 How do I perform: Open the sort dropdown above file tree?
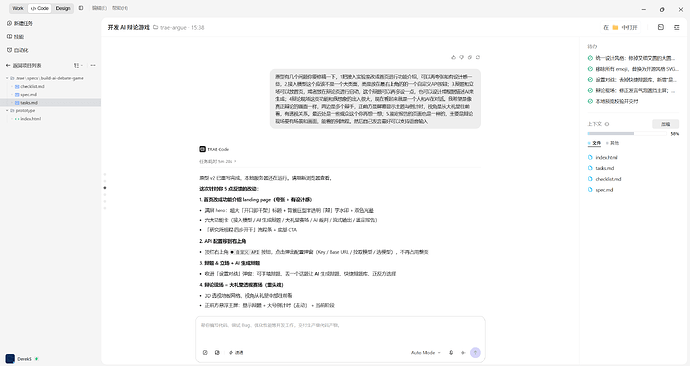(x=78, y=65)
